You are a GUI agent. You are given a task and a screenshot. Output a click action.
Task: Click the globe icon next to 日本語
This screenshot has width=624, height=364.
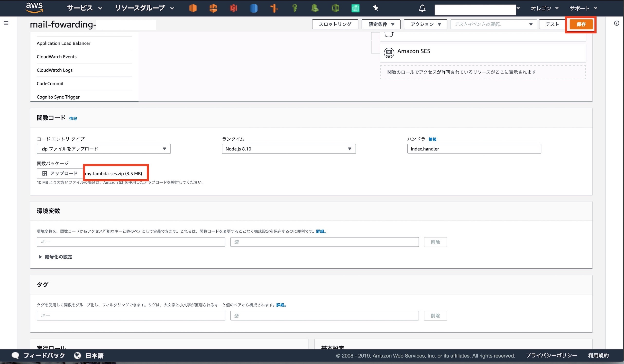click(77, 355)
